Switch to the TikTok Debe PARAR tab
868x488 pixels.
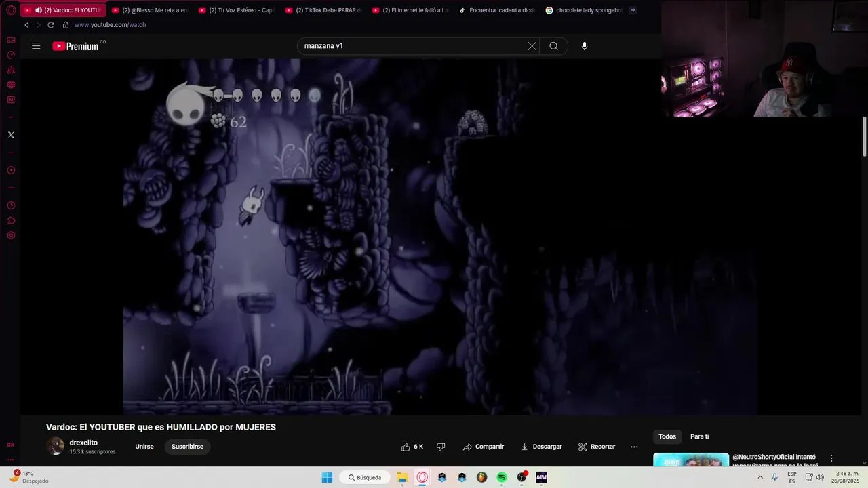coord(323,10)
